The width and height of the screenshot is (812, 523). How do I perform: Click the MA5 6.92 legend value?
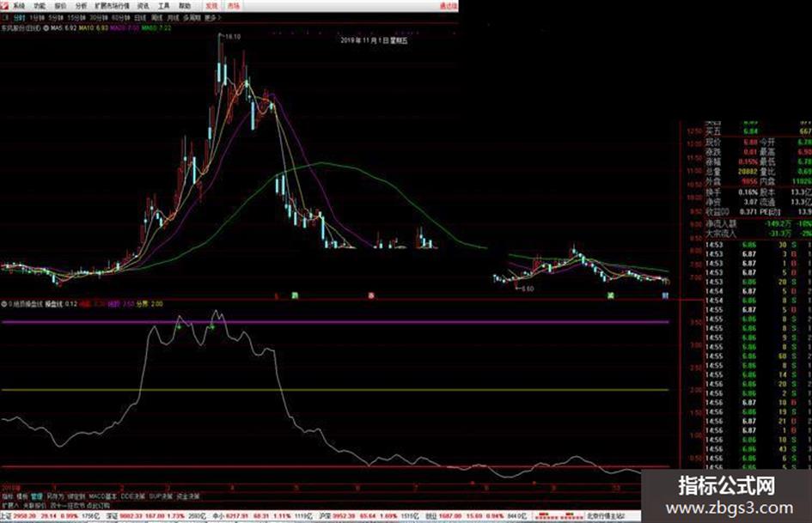point(64,28)
